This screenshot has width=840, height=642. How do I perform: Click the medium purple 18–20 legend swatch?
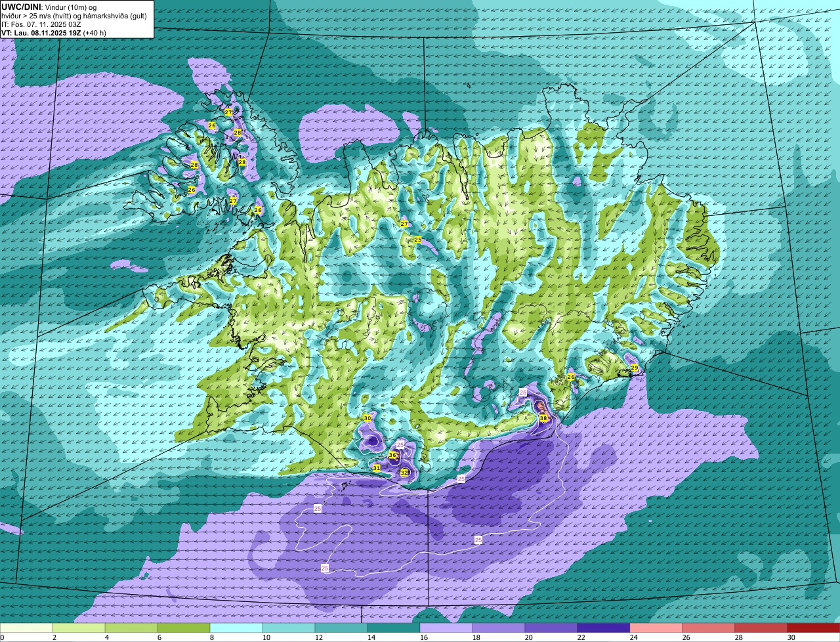499,628
